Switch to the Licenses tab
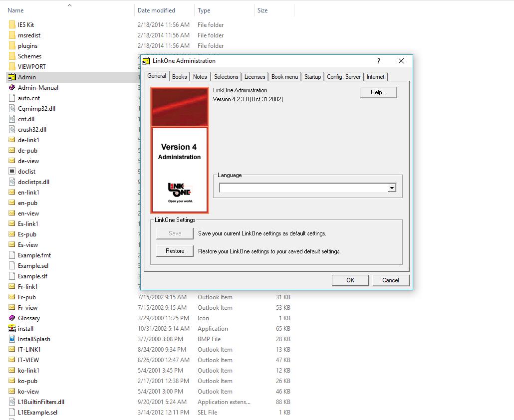Screen dimensions: 514x420 coord(255,77)
